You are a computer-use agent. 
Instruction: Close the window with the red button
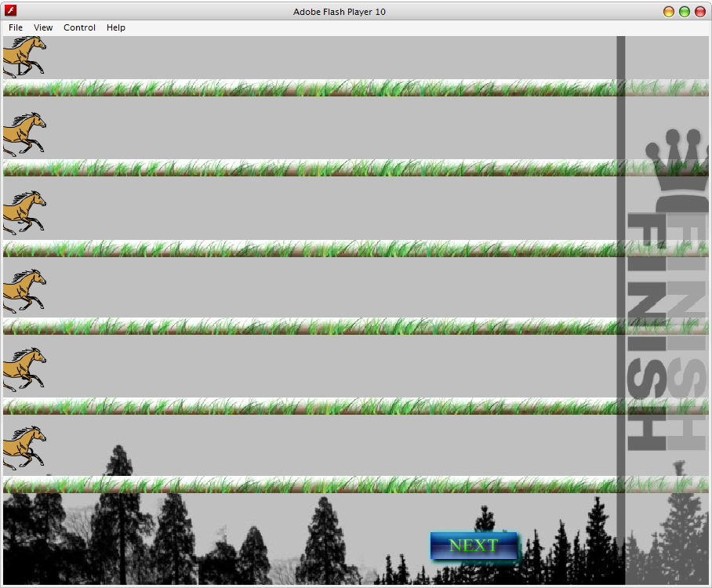tap(699, 12)
